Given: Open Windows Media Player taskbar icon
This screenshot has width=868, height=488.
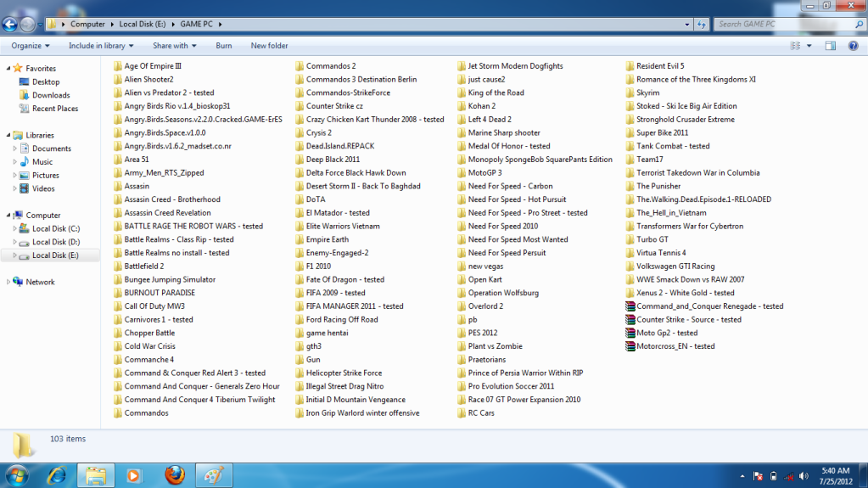Looking at the screenshot, I should (133, 476).
